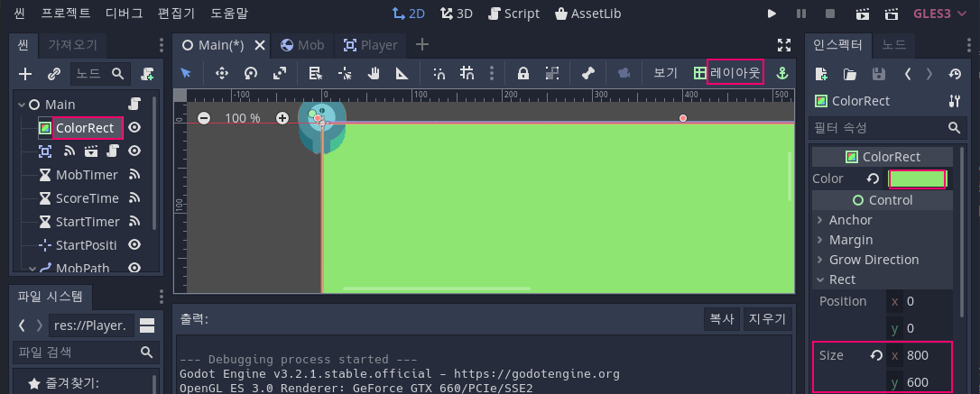Open the script icon on Main node
Image resolution: width=980 pixels, height=394 pixels.
134,104
